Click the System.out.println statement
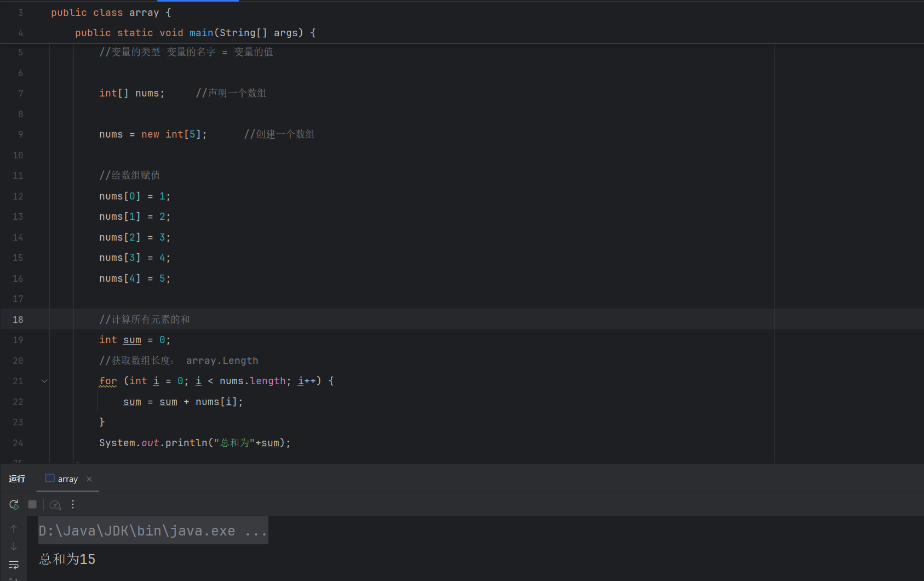 [195, 443]
